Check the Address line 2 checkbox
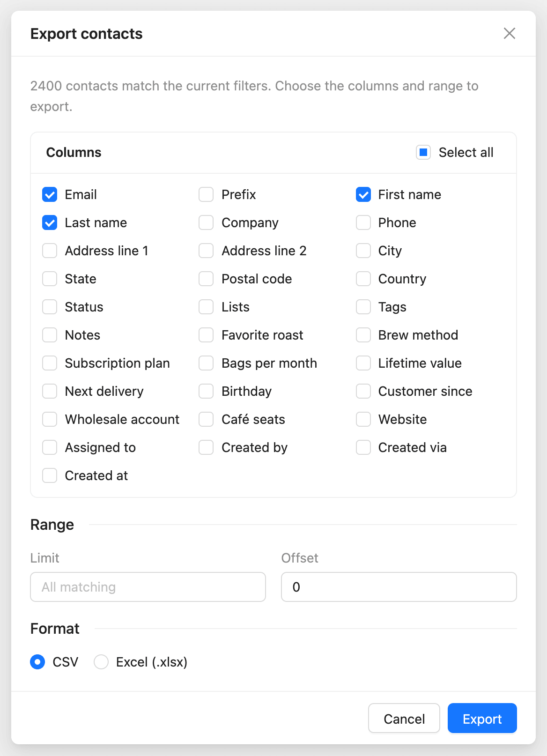 click(206, 251)
